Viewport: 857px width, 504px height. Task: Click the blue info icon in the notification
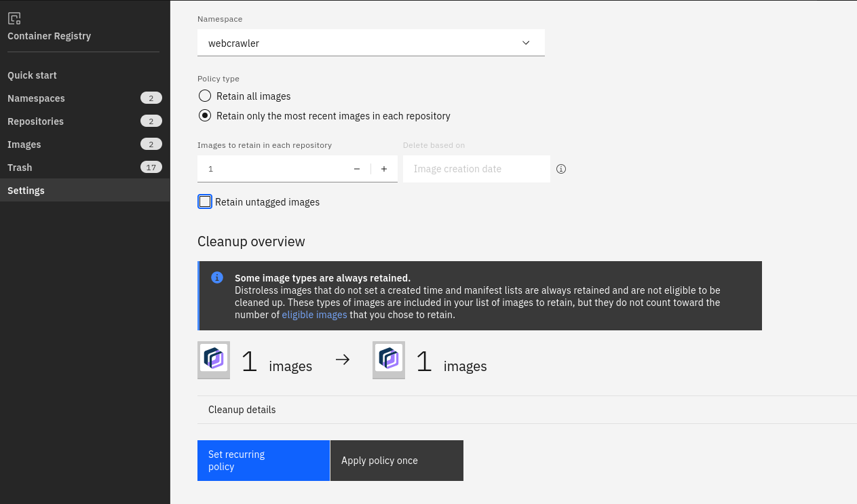pos(217,277)
